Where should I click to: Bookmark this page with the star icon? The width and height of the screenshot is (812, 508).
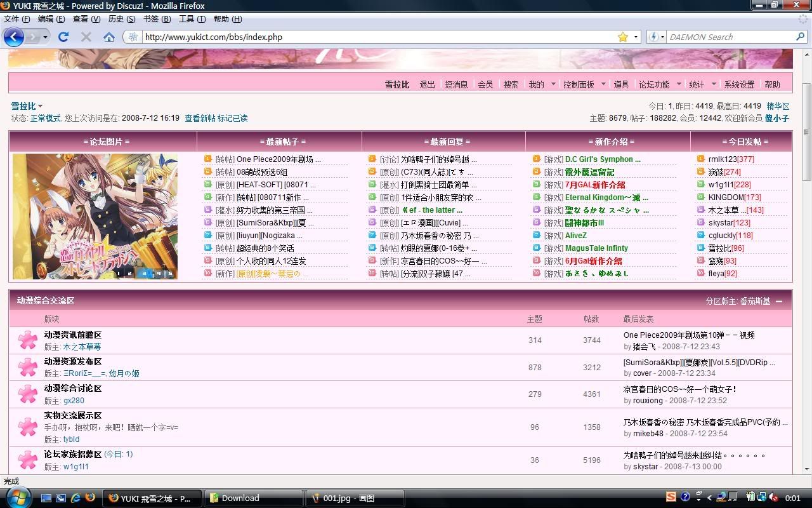[623, 37]
